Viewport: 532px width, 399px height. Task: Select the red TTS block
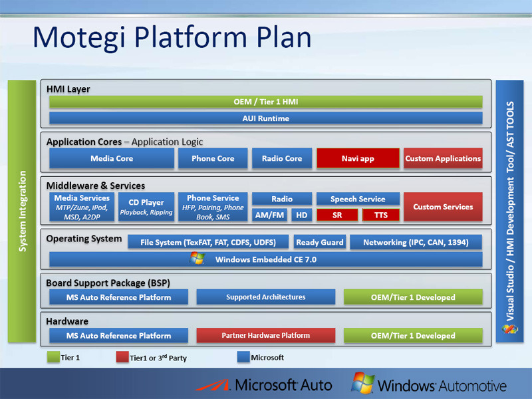pyautogui.click(x=380, y=215)
